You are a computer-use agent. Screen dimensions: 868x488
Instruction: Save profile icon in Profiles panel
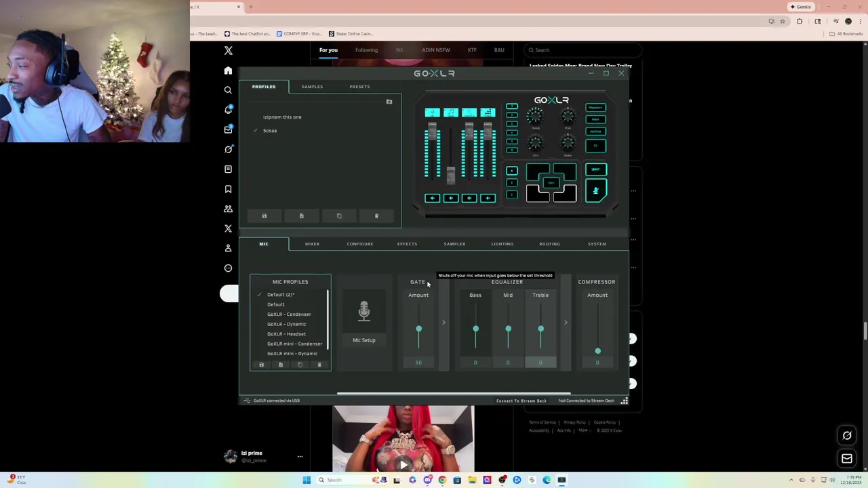(x=264, y=216)
